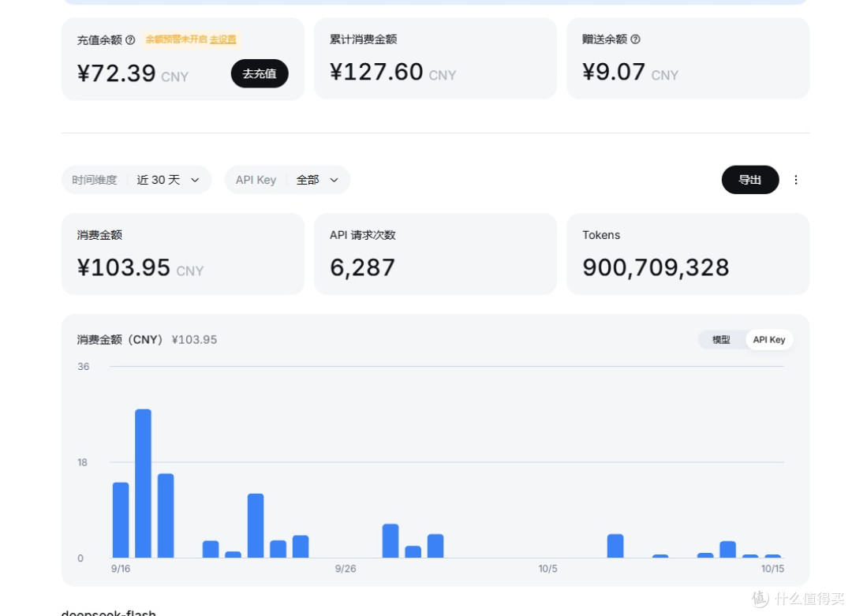Expand the API Key 全部 dropdown
The width and height of the screenshot is (852, 616).
[287, 180]
